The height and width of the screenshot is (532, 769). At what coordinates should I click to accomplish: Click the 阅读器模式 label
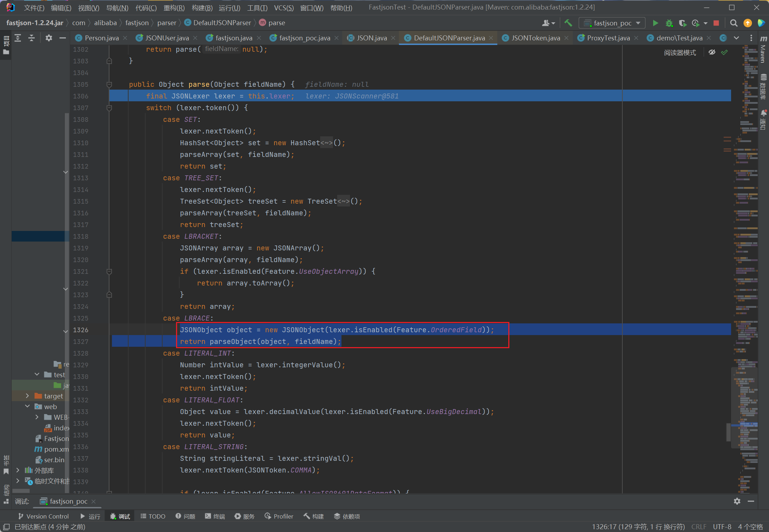point(679,53)
